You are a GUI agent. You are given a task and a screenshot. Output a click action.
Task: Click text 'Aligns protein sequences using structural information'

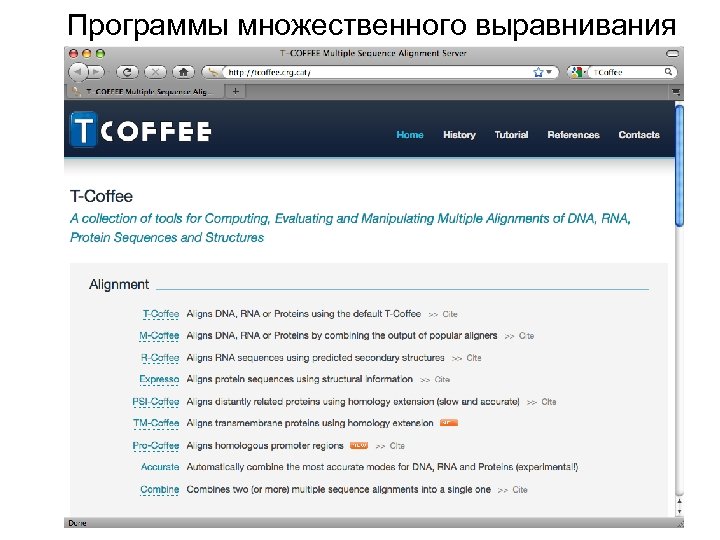click(x=299, y=379)
